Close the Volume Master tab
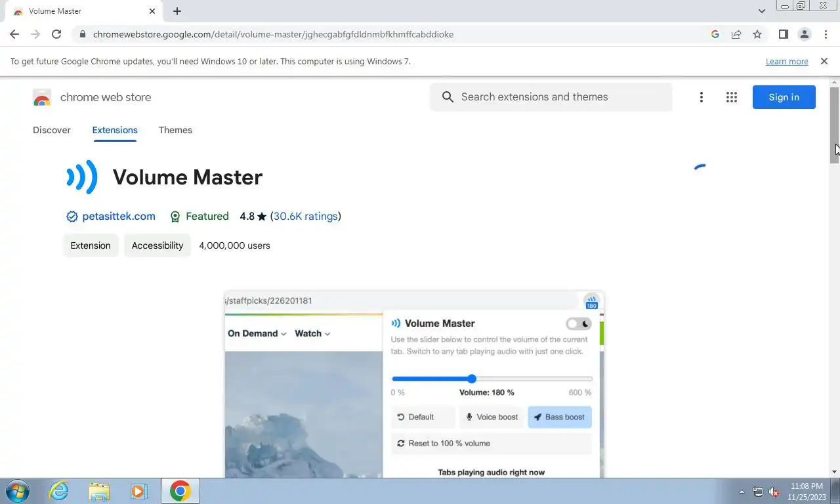Screen dimensions: 840x504 152,11
